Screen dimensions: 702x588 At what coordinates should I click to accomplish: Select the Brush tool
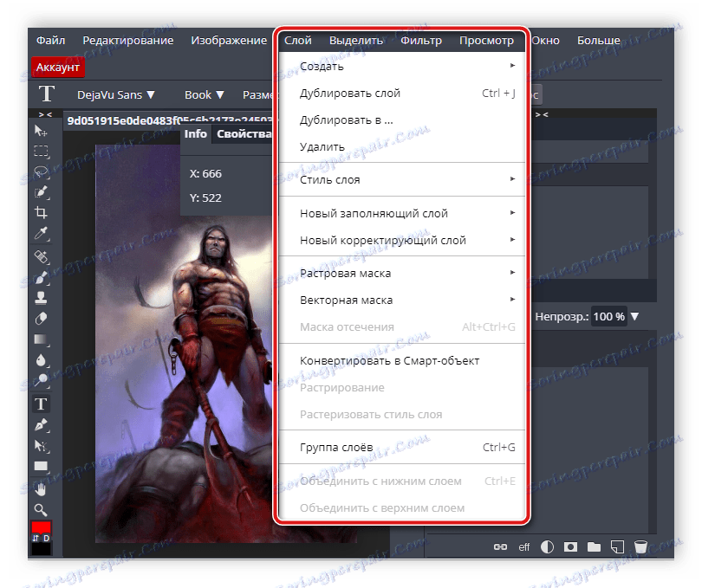click(x=42, y=278)
